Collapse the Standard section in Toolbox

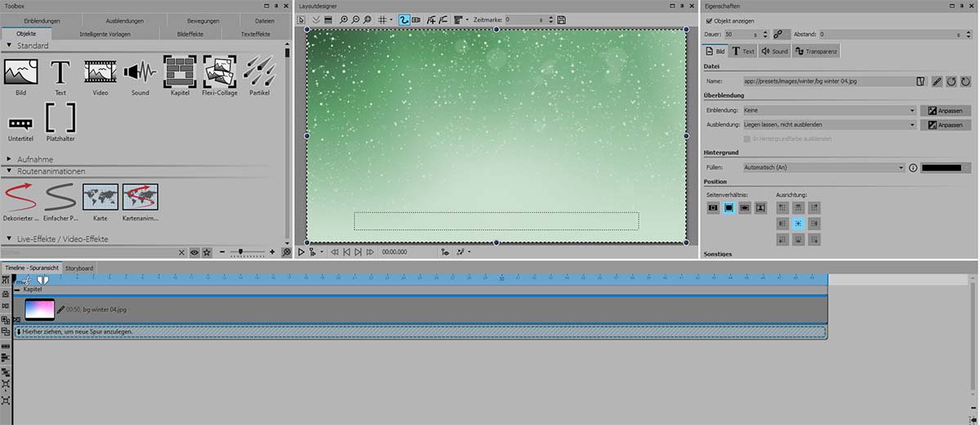click(9, 46)
